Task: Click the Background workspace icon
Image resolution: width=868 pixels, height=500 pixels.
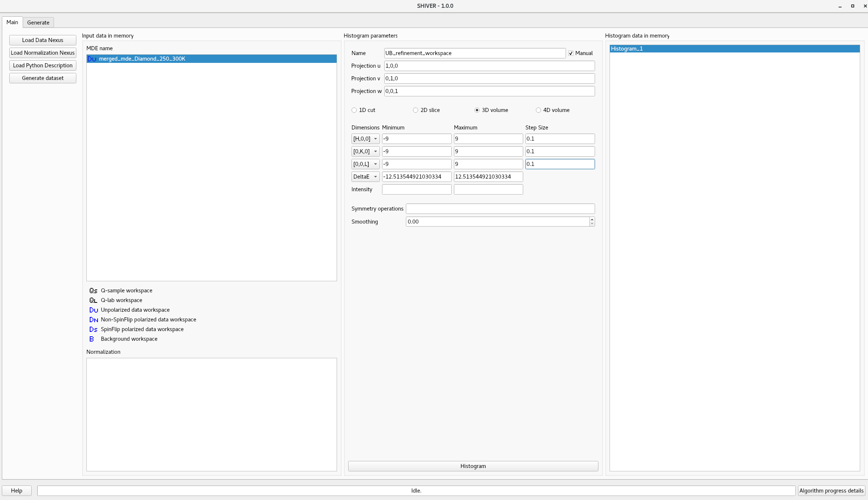Action: tap(92, 339)
